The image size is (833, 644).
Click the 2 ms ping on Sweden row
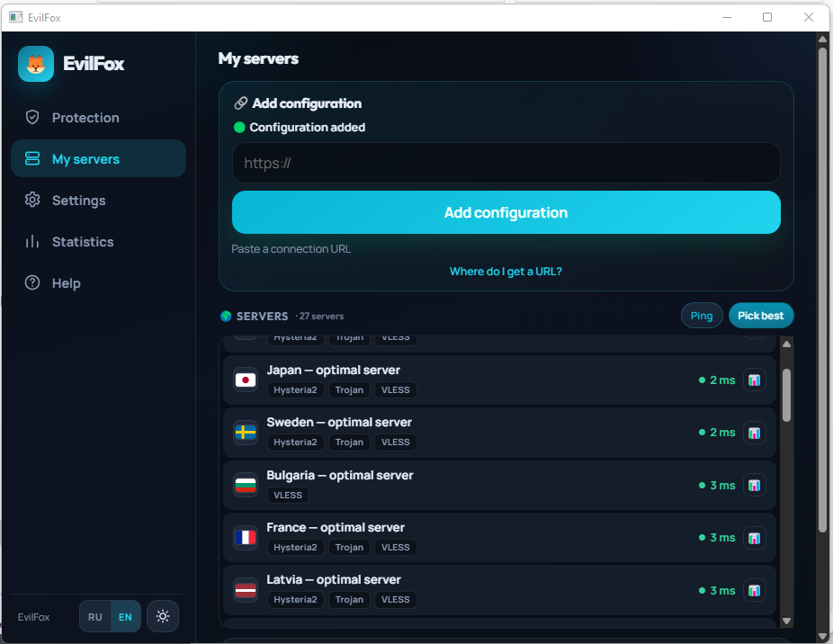pos(717,433)
